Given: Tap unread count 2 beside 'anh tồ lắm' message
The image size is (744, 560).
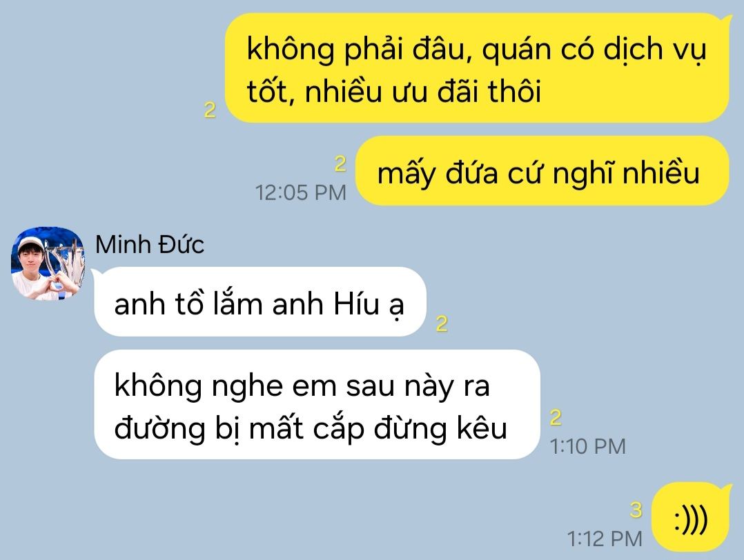Looking at the screenshot, I should (x=442, y=324).
